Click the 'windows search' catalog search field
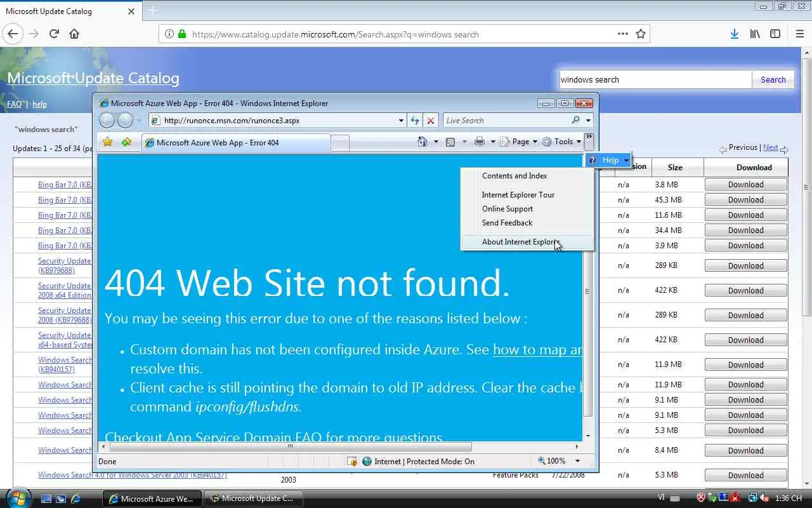 (x=655, y=79)
